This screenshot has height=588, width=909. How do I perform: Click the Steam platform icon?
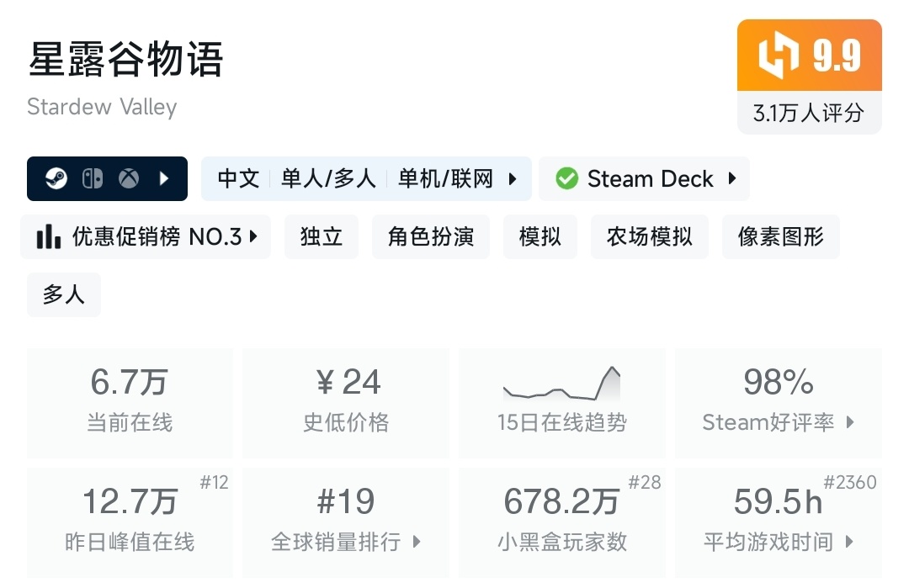pyautogui.click(x=56, y=178)
